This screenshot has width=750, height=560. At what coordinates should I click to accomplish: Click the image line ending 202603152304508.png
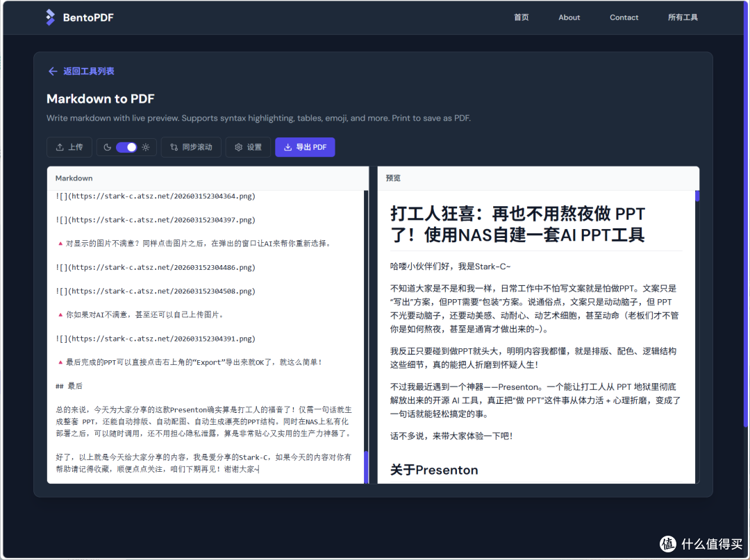pyautogui.click(x=156, y=291)
